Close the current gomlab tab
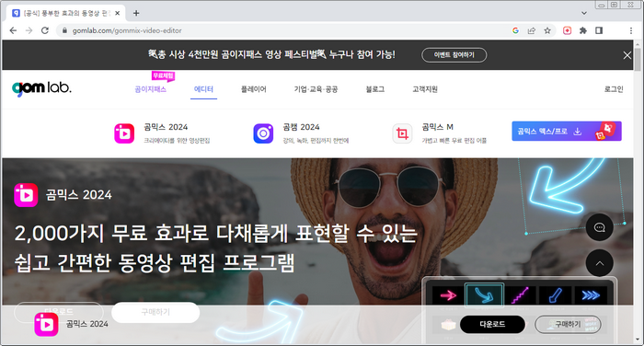 pyautogui.click(x=118, y=13)
